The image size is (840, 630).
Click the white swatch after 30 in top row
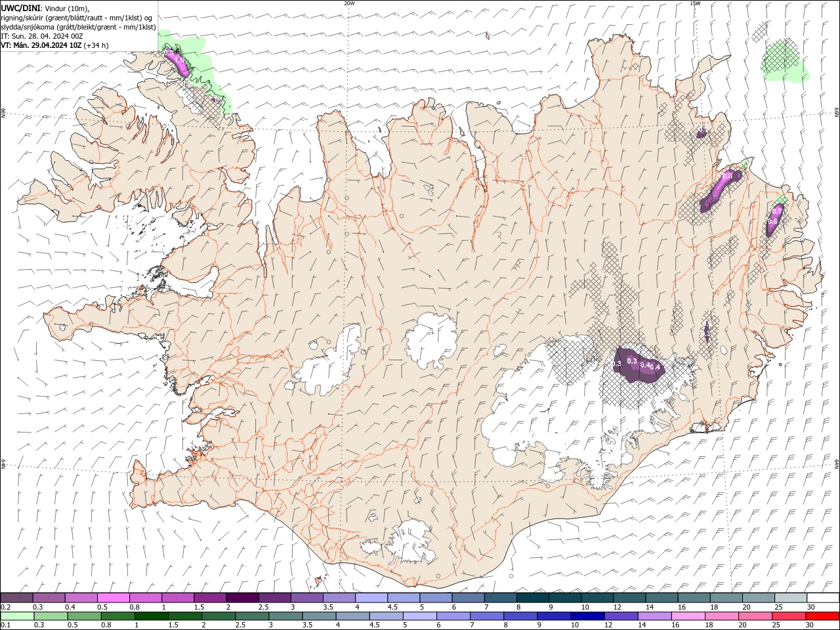pyautogui.click(x=822, y=598)
